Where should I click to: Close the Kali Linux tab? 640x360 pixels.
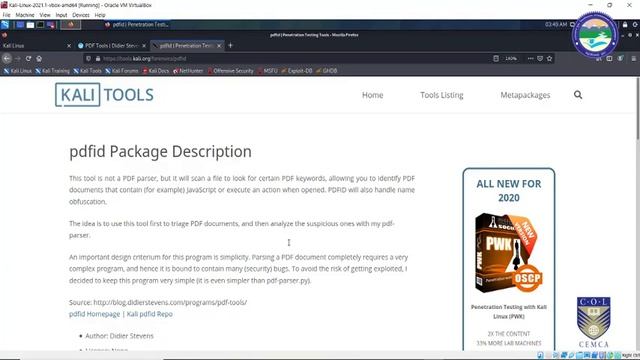point(69,46)
